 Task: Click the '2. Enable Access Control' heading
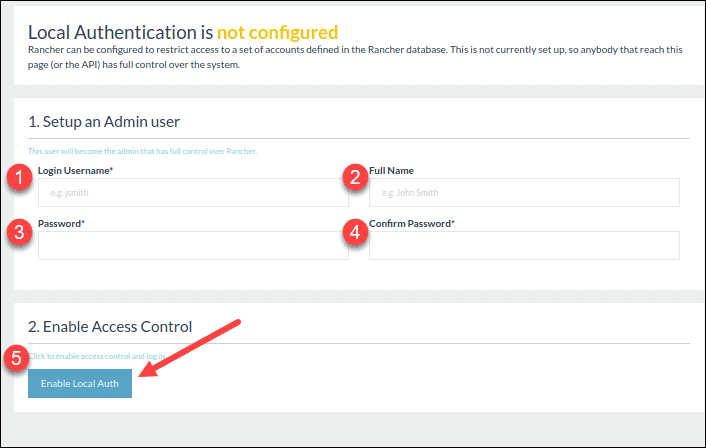pos(110,326)
